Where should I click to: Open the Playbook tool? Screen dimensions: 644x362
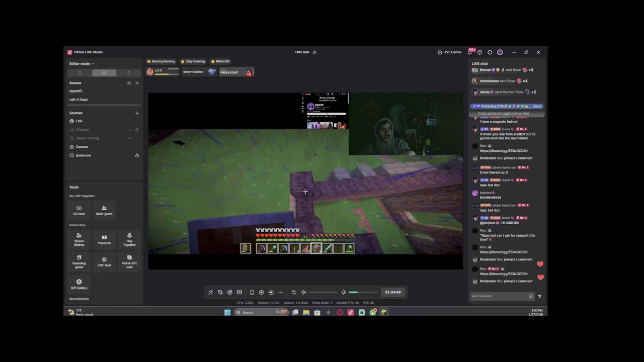(104, 239)
